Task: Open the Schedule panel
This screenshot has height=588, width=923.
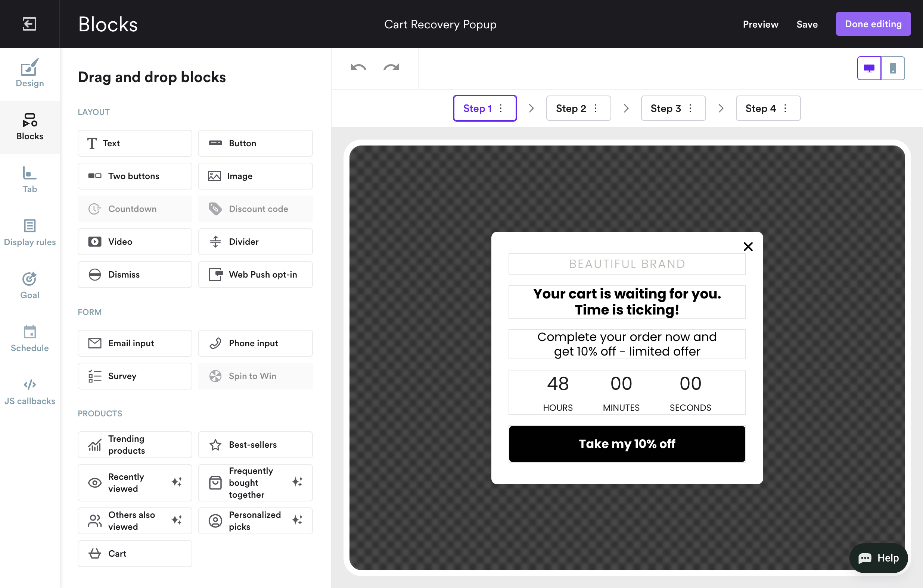Action: point(29,339)
